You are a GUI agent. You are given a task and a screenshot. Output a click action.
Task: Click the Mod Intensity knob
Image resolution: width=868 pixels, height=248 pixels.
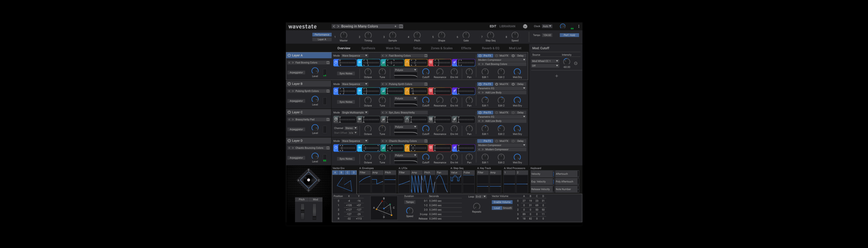[x=567, y=62]
